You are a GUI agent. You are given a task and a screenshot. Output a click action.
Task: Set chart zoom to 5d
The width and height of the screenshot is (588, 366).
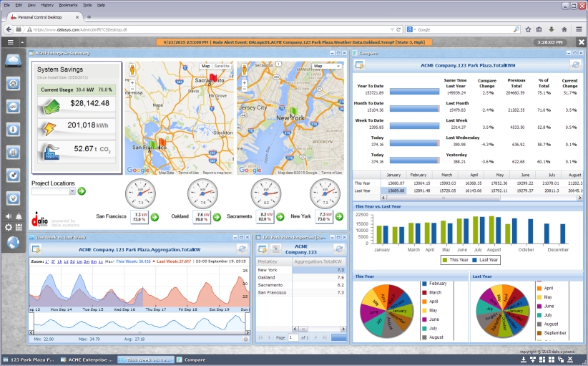click(72, 261)
